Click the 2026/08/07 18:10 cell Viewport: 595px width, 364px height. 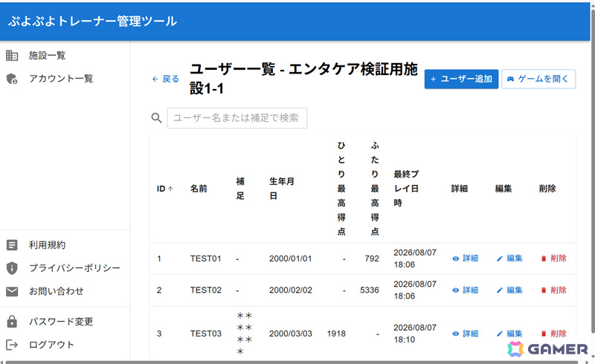coord(415,334)
